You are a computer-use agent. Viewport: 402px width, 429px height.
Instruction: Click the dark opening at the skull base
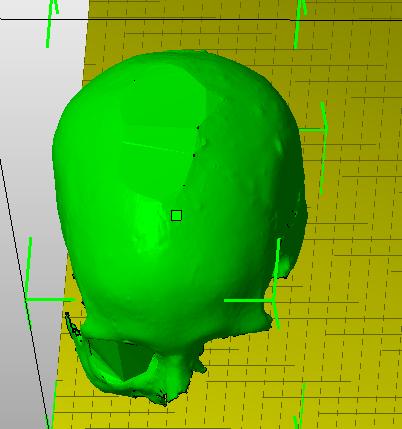tap(122, 360)
